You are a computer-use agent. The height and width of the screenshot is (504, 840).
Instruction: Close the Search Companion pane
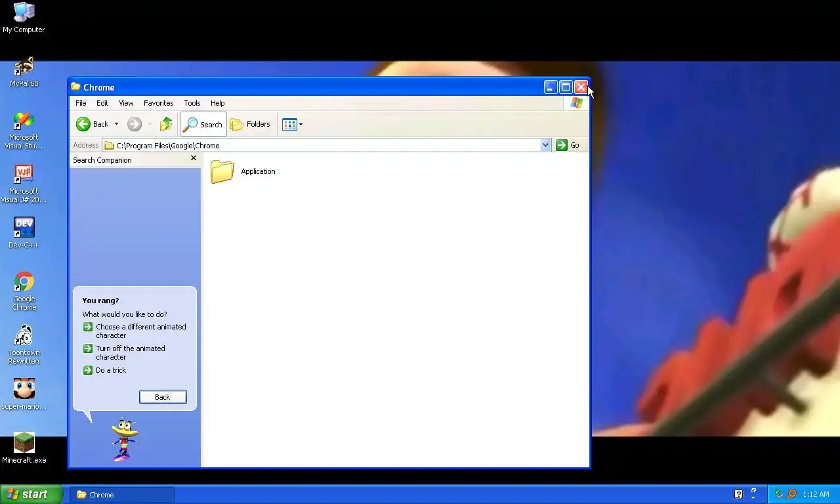(193, 158)
